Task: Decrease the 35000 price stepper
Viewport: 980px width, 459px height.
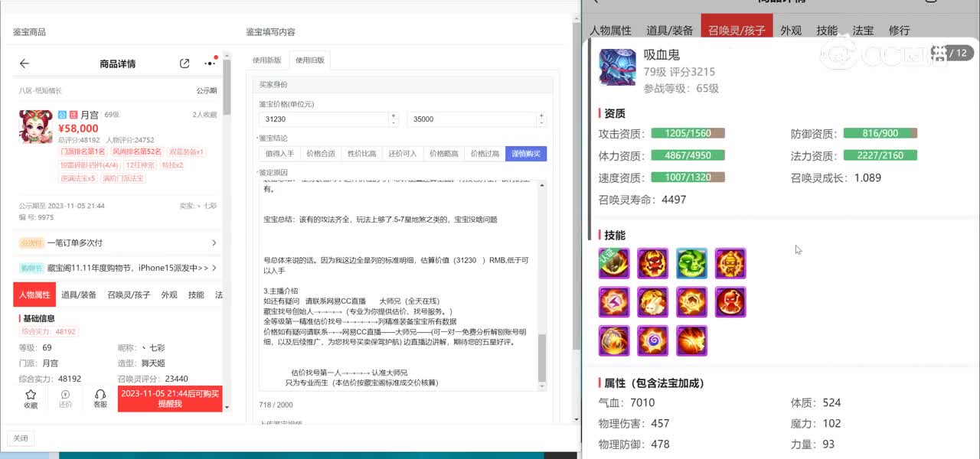Action: pyautogui.click(x=543, y=122)
